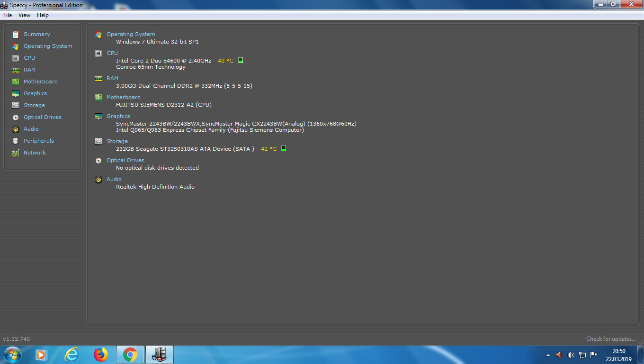
Task: Click the Operating System heading link
Action: 131,34
